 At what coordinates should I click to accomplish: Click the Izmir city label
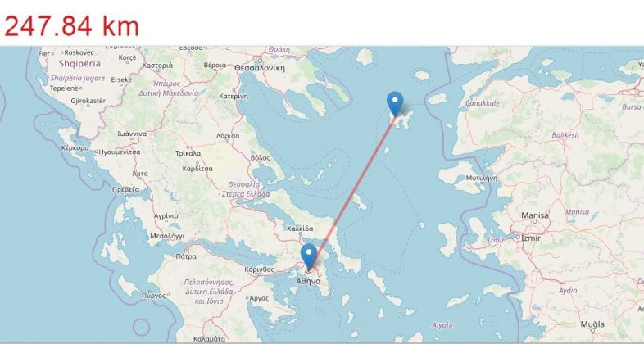point(531,238)
